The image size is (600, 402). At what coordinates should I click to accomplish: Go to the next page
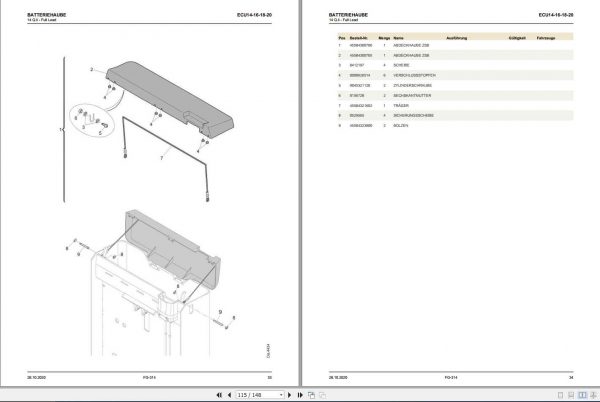pyautogui.click(x=289, y=395)
